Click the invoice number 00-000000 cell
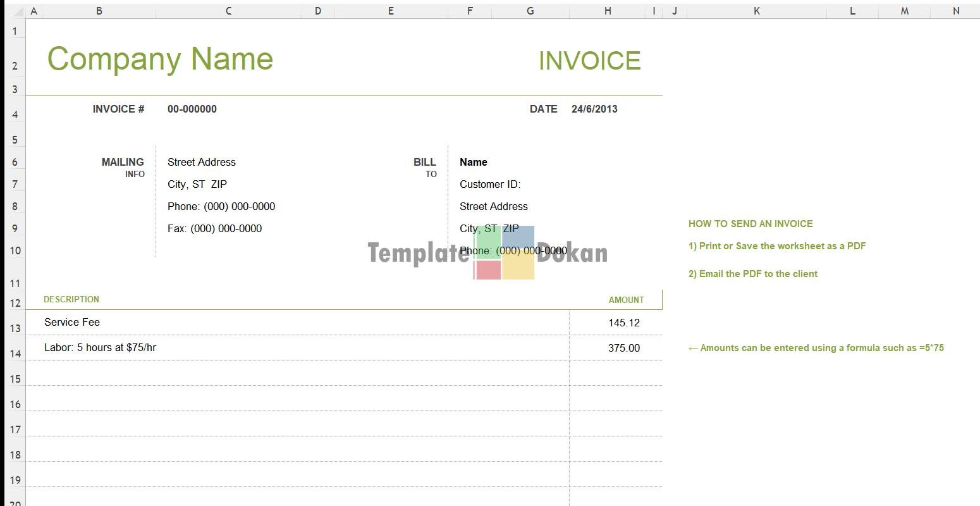980x506 pixels. coord(192,109)
